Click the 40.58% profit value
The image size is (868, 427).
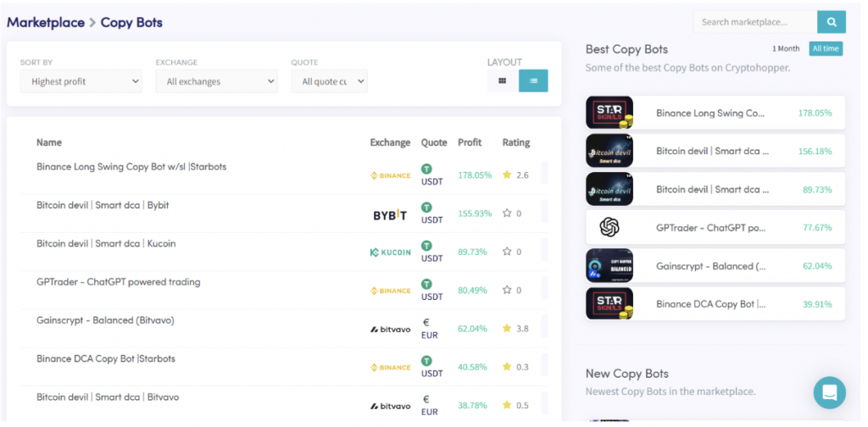pos(472,367)
